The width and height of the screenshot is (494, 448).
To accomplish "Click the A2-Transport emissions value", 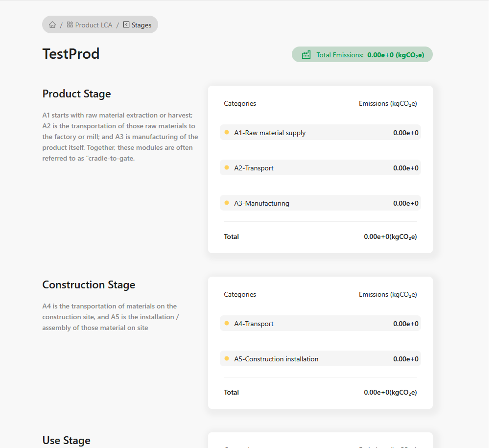I will point(405,168).
